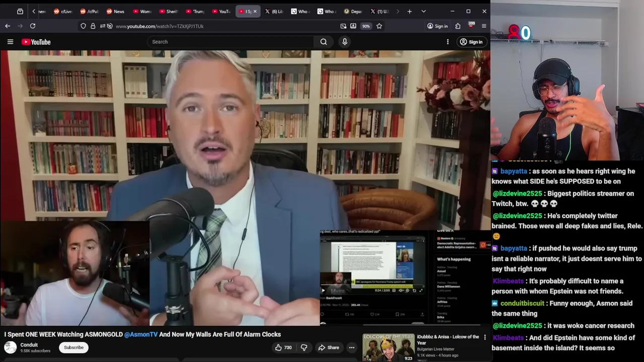The height and width of the screenshot is (362, 644).
Task: Go back with the browser back arrow
Action: 8,26
